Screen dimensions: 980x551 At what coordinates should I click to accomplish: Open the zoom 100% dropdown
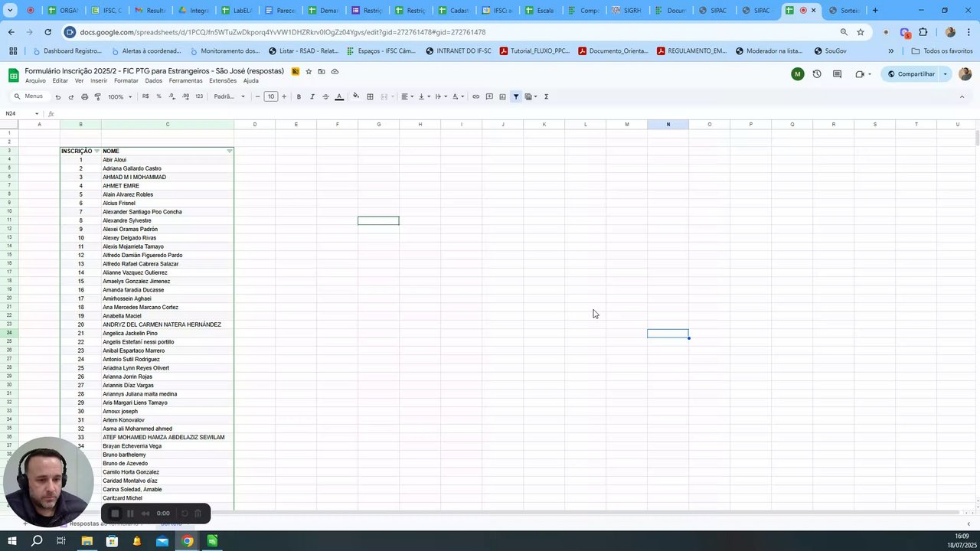(x=119, y=96)
